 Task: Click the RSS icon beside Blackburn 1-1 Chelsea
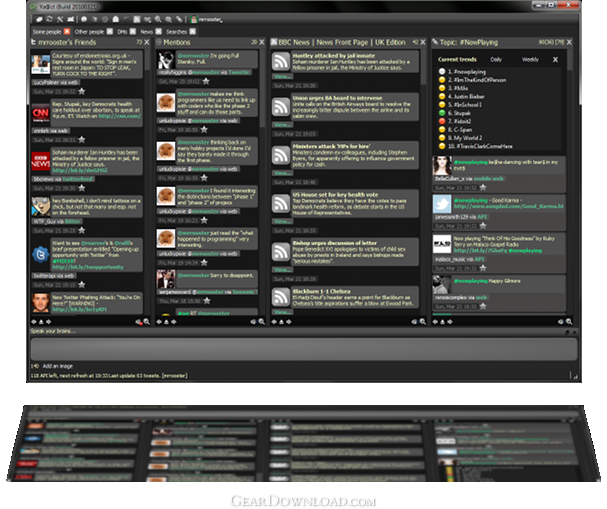[x=281, y=297]
